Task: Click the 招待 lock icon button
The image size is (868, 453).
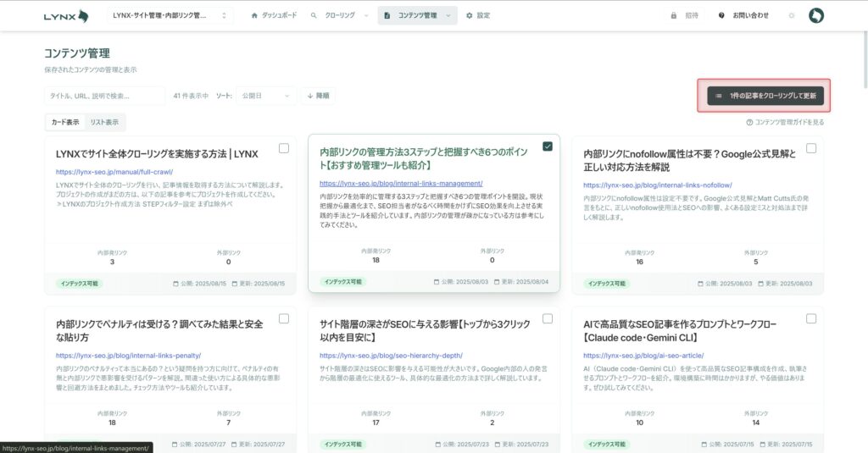Action: [685, 15]
